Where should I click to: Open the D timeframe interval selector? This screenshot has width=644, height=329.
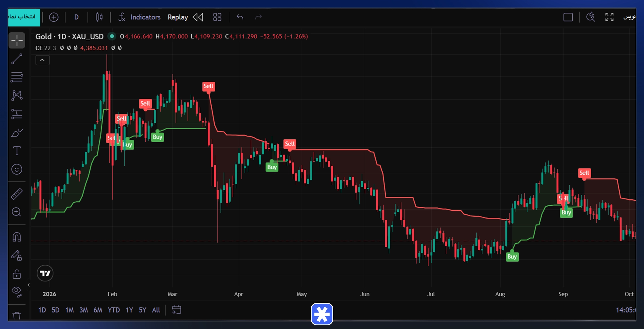pyautogui.click(x=77, y=17)
